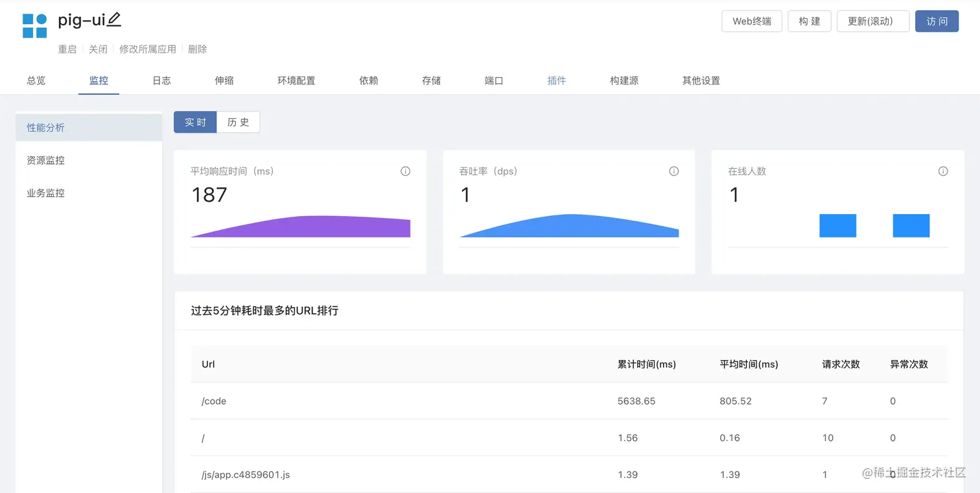
Task: Open the Web终端 terminal
Action: tap(752, 21)
